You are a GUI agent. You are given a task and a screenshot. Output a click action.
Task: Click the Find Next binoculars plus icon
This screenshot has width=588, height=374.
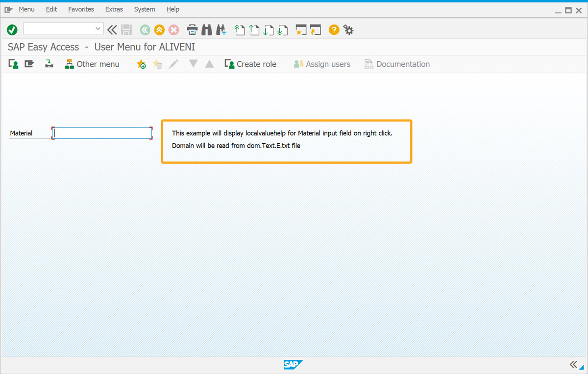(x=221, y=30)
